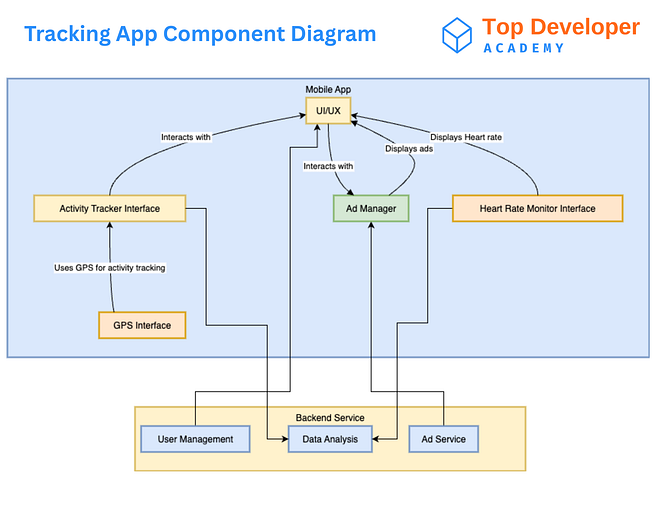Select the Ad Manager component box
Viewport: 656px width, 512px height.
(x=371, y=208)
